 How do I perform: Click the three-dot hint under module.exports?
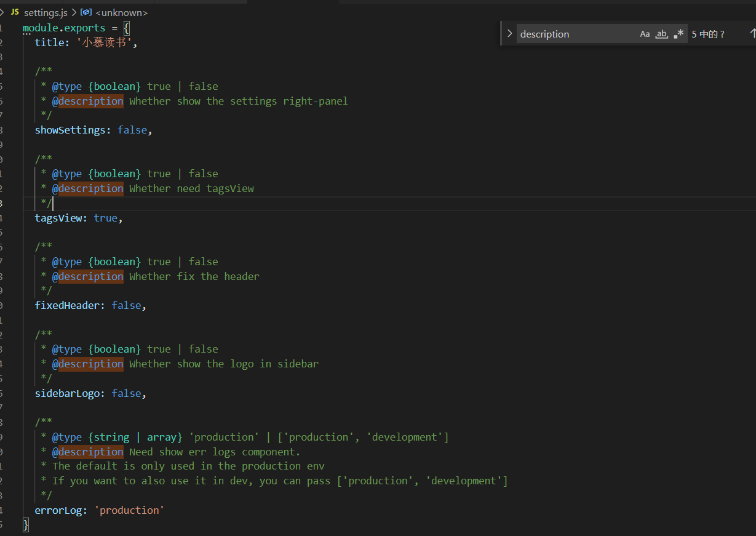click(x=26, y=35)
